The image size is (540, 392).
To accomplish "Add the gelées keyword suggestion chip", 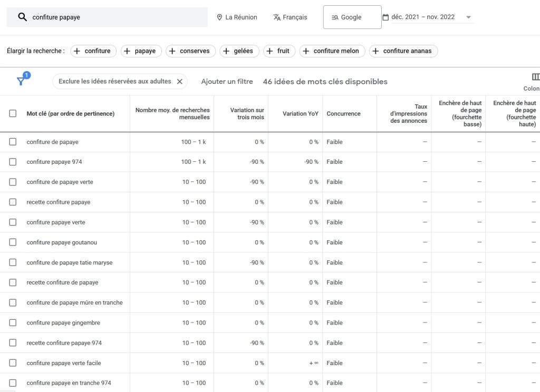I will [x=239, y=51].
